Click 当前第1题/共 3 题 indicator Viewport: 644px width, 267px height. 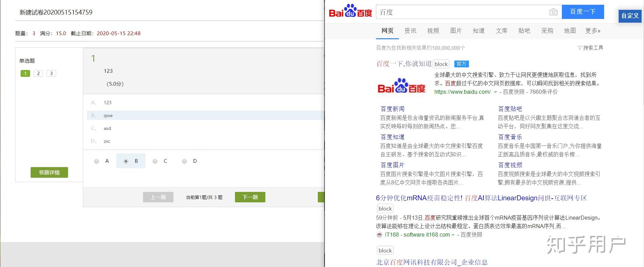click(204, 197)
